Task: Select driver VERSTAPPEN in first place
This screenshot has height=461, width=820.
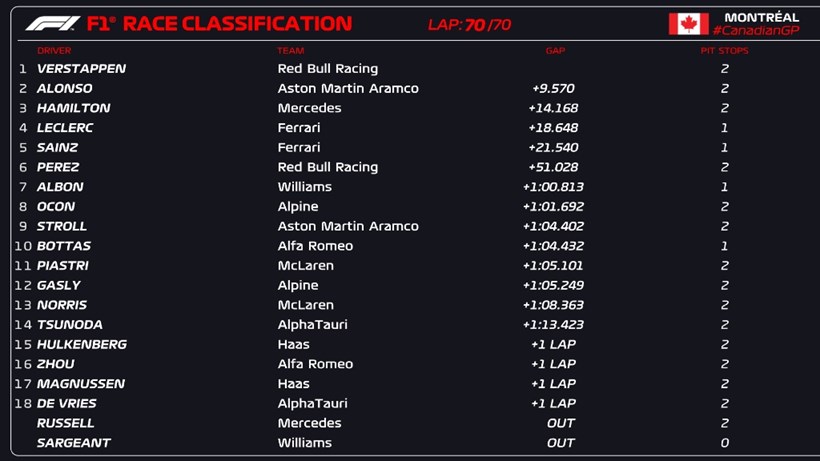Action: tap(81, 69)
